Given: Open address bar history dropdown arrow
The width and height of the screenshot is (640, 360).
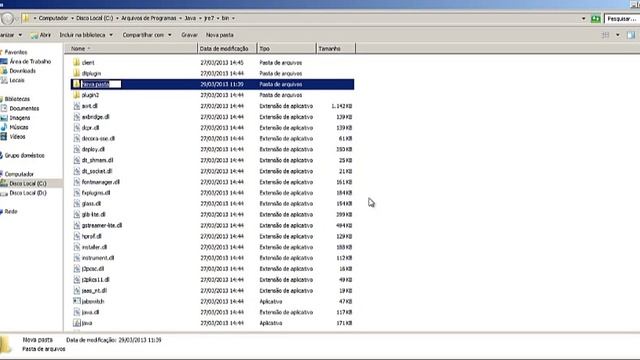Looking at the screenshot, I should (x=583, y=19).
